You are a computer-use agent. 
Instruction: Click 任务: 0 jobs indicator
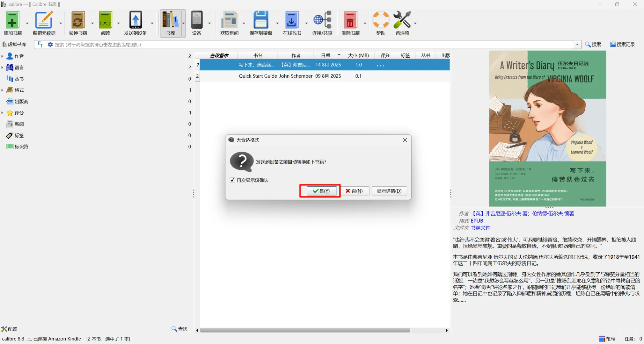tap(633, 339)
